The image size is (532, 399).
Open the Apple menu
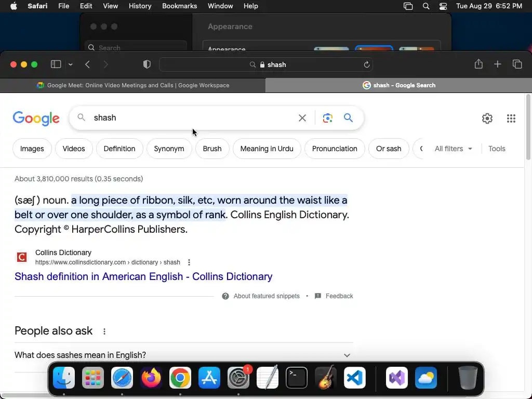pos(14,6)
